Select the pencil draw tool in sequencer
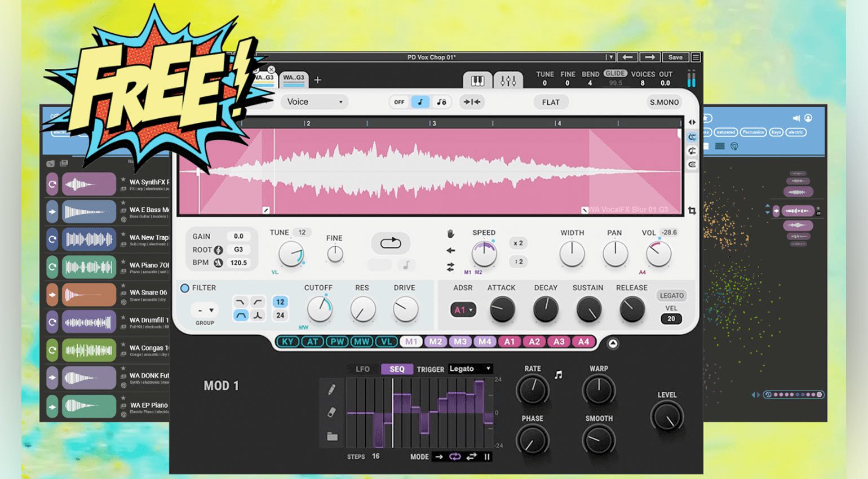 pos(332,389)
